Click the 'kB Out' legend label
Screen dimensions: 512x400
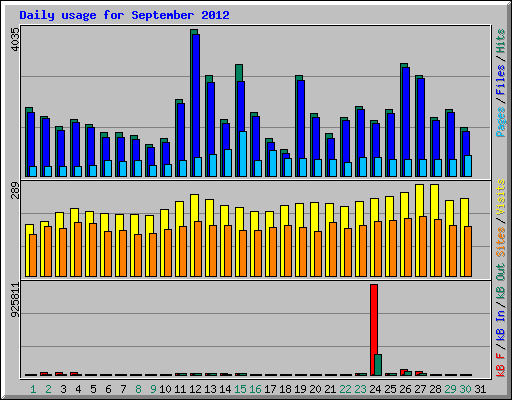pos(501,281)
